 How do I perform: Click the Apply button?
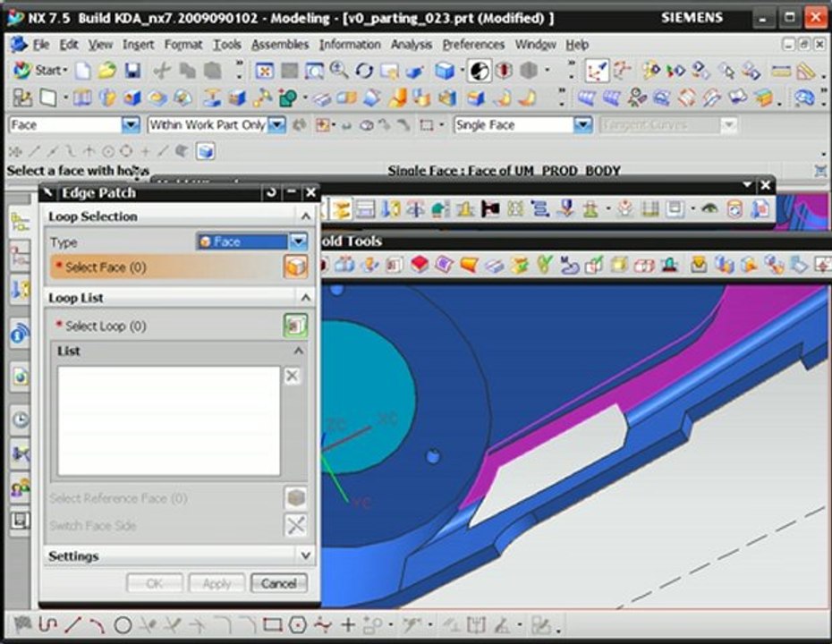tap(217, 583)
